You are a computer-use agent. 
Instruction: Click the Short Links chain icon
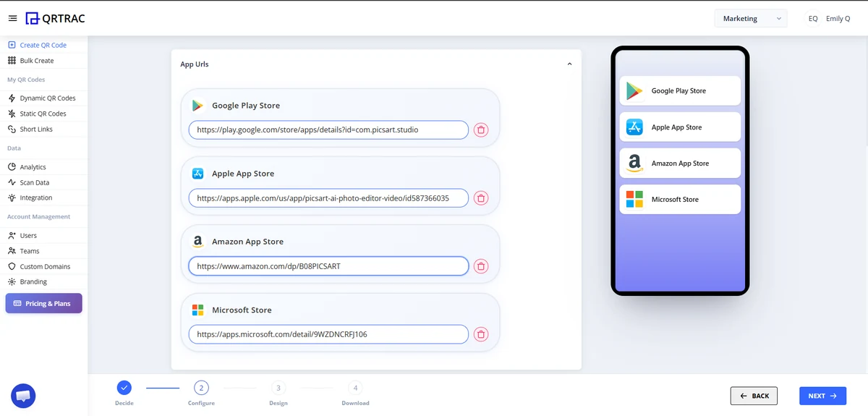12,130
